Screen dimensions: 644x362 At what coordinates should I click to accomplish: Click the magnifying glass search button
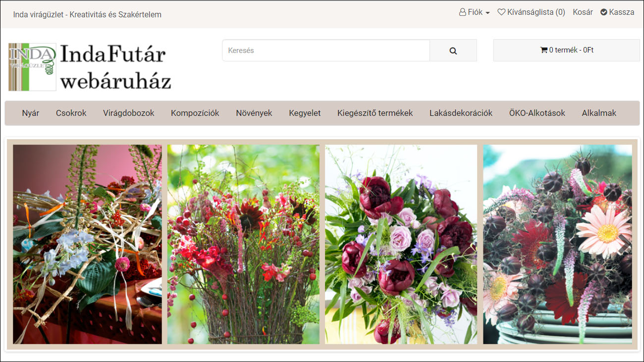[453, 51]
